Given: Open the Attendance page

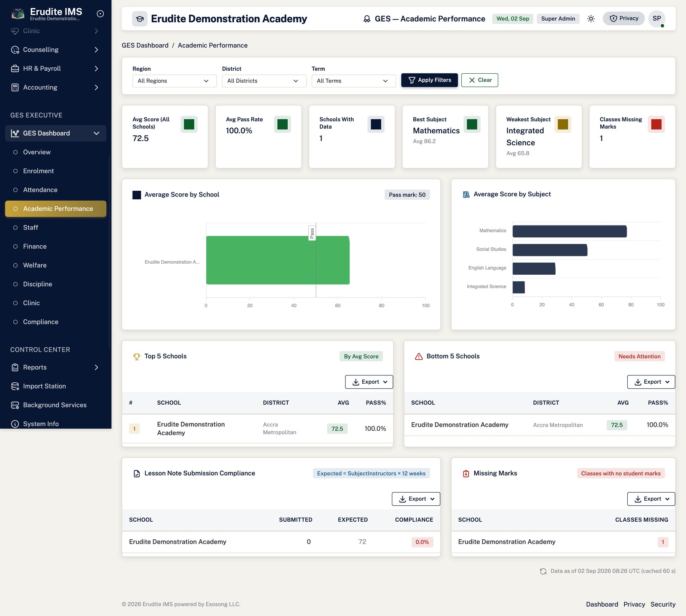Looking at the screenshot, I should point(56,190).
